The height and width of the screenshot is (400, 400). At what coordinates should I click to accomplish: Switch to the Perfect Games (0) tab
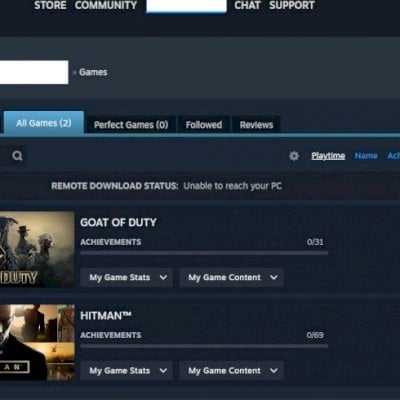(x=131, y=125)
